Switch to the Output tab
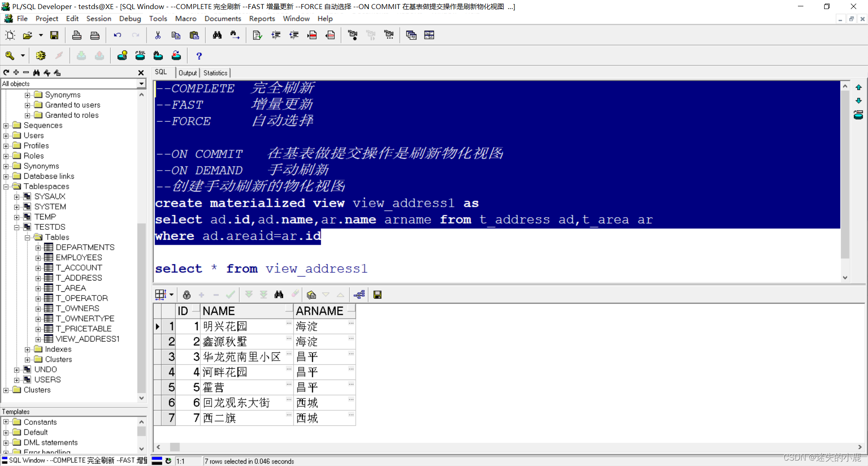Viewport: 868px width, 466px height. coord(188,73)
